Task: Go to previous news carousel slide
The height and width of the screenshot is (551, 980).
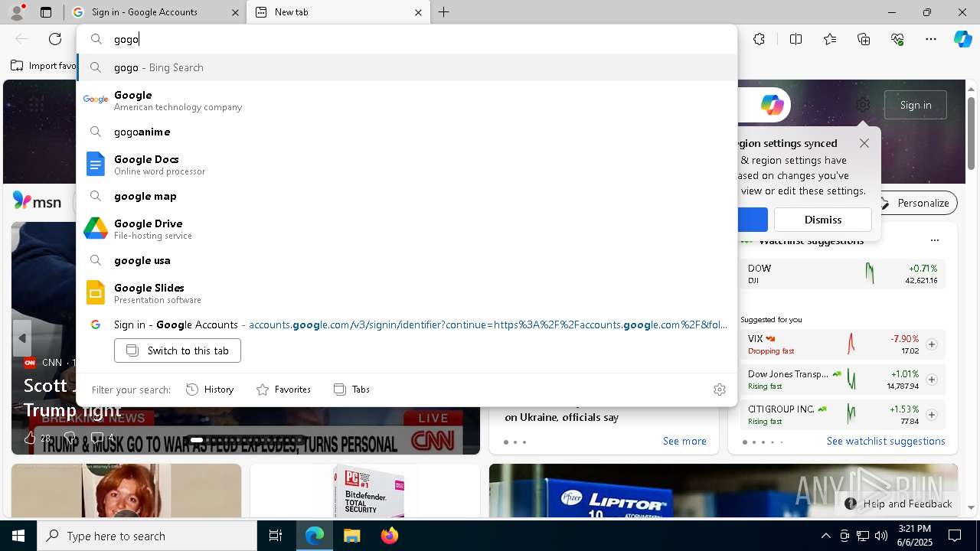Action: coord(22,338)
